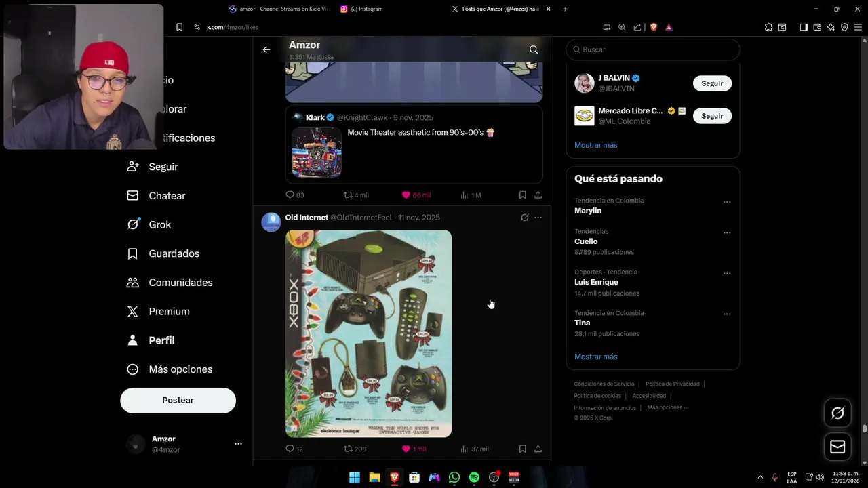Screen dimensions: 868x488
Task: Show more trends via Mostrar más
Action: [x=596, y=357]
